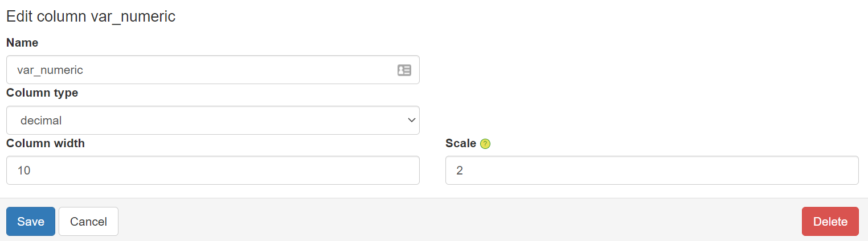Image resolution: width=868 pixels, height=241 pixels.
Task: Click the value '10' in Column width
Action: point(24,171)
